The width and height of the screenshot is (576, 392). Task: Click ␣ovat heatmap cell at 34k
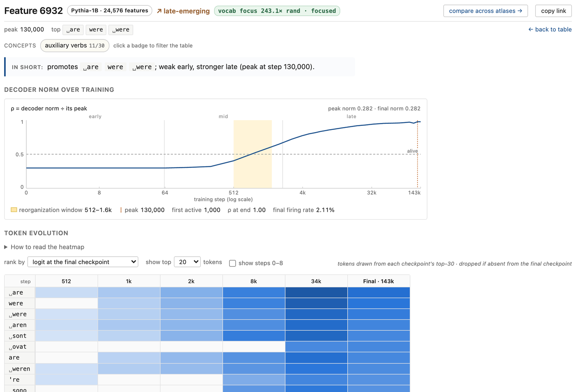316,347
